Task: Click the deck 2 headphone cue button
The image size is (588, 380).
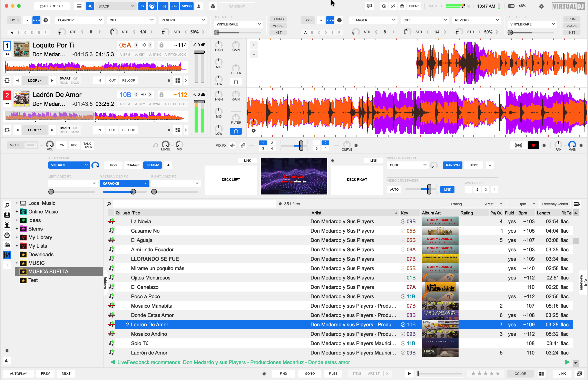Action: [x=236, y=131]
